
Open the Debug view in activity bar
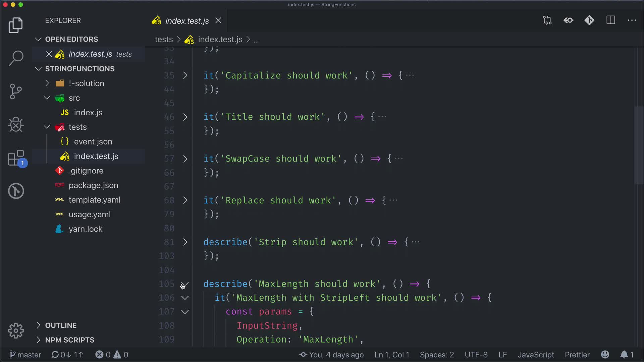click(x=16, y=125)
